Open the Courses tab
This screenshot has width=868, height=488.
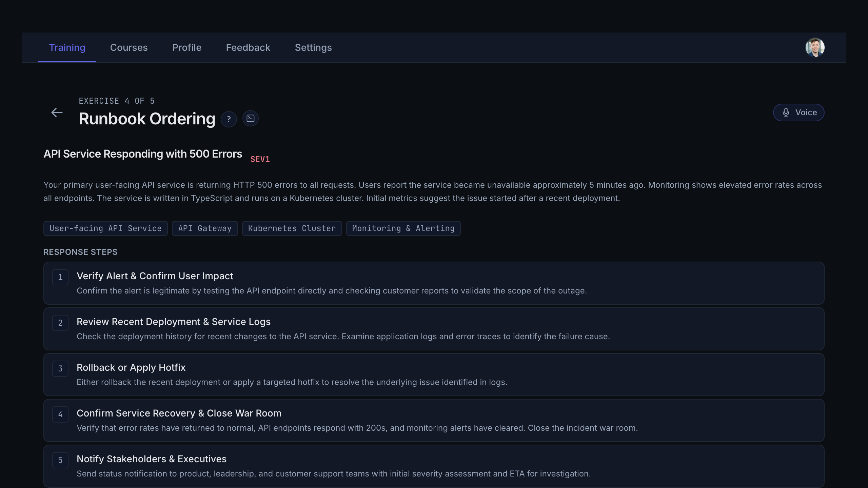(x=129, y=47)
